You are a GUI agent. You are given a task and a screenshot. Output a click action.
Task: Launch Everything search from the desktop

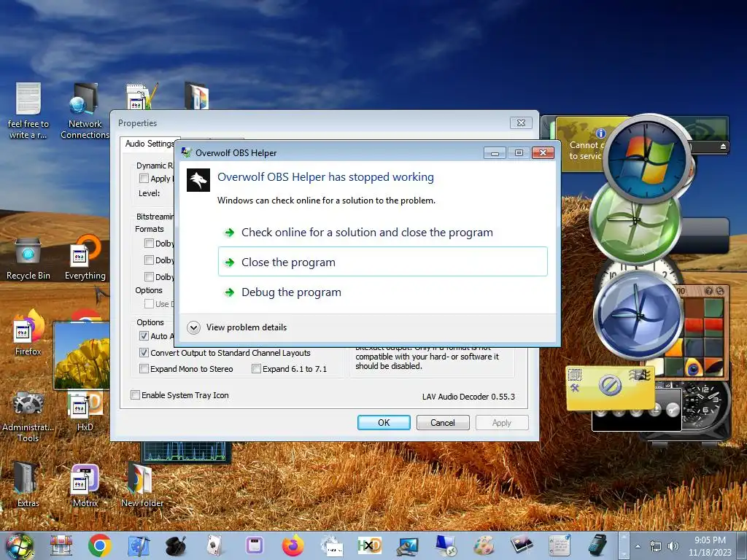click(85, 258)
